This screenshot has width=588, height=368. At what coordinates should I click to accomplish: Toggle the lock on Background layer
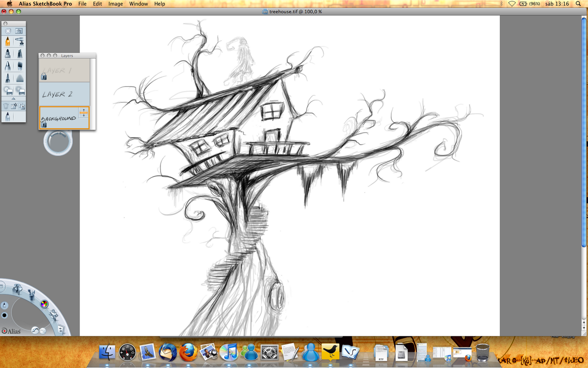click(x=44, y=125)
